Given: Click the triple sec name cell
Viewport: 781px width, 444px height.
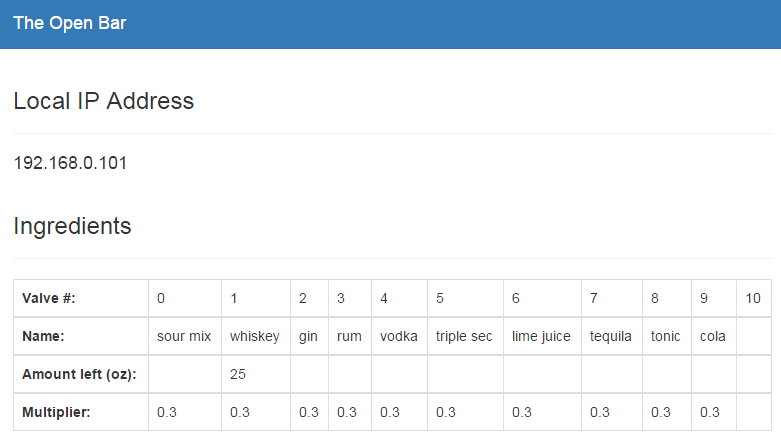Looking at the screenshot, I should point(465,336).
